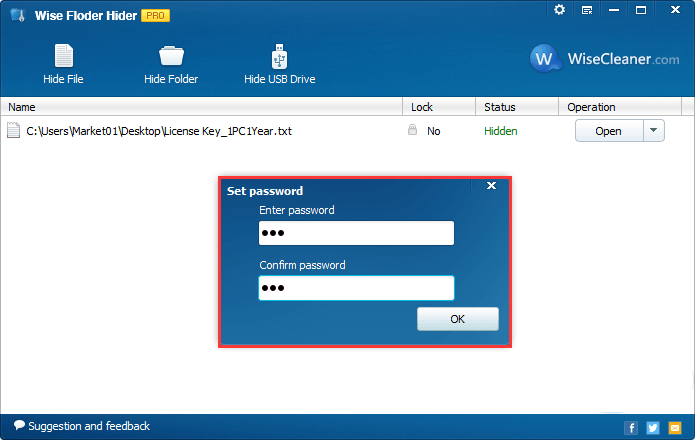Open the Twitter page icon
695x440 pixels.
(653, 427)
